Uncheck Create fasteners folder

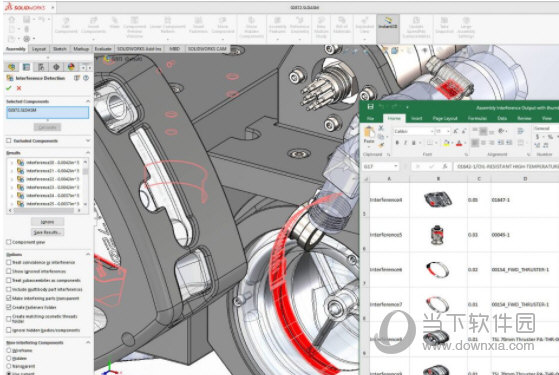pos(9,307)
